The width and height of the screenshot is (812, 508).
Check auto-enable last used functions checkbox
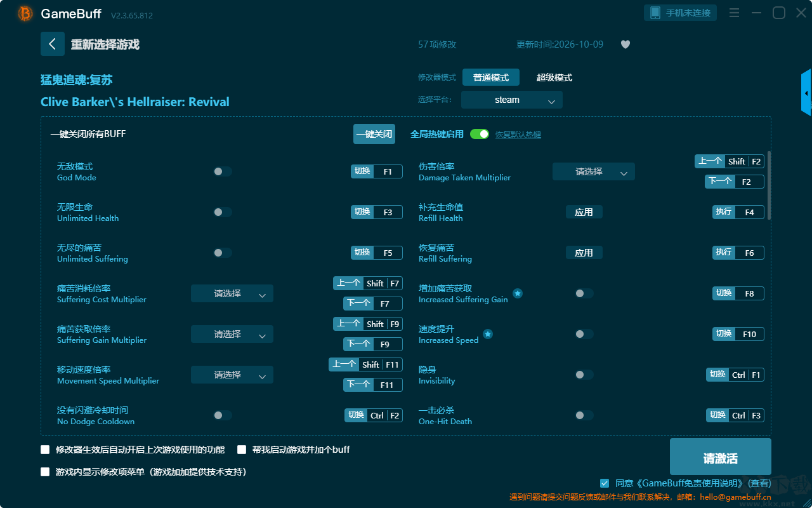[x=45, y=450]
